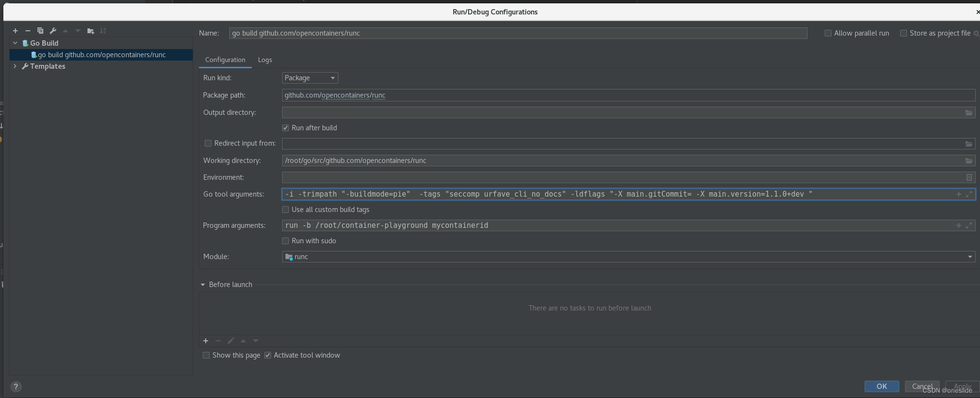Image resolution: width=980 pixels, height=398 pixels.
Task: Switch to Configuration tab
Action: click(225, 60)
